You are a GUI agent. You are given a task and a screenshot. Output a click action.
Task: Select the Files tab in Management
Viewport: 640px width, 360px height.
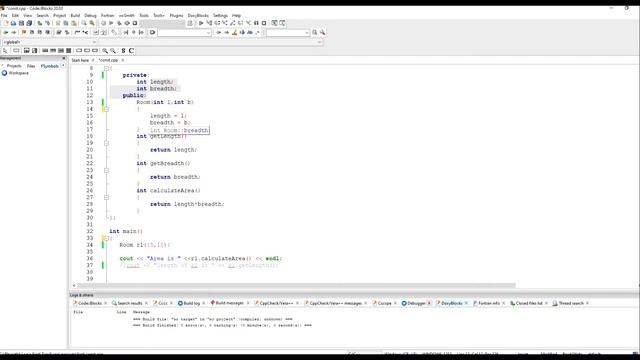tap(31, 66)
